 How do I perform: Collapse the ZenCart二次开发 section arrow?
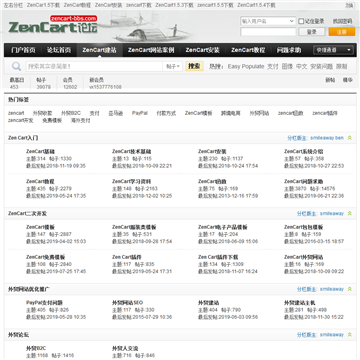tap(350, 213)
